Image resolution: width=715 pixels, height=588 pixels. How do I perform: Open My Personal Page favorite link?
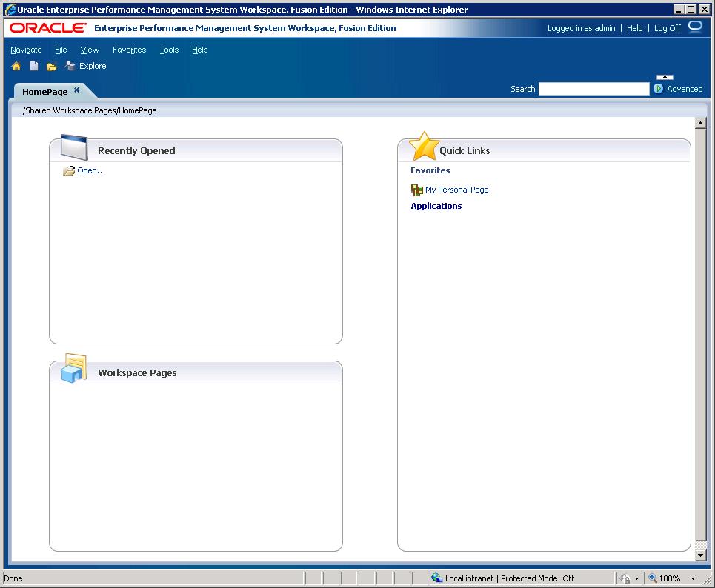tap(456, 190)
